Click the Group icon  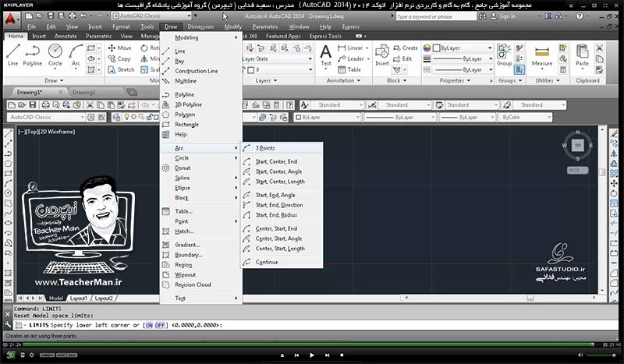[x=504, y=55]
